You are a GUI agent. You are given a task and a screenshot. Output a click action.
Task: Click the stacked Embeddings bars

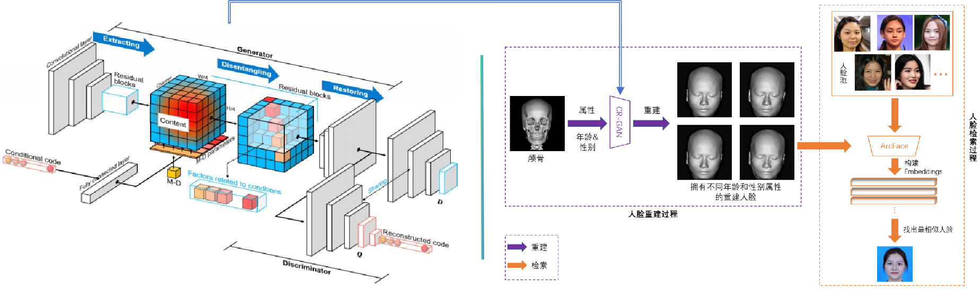click(894, 191)
